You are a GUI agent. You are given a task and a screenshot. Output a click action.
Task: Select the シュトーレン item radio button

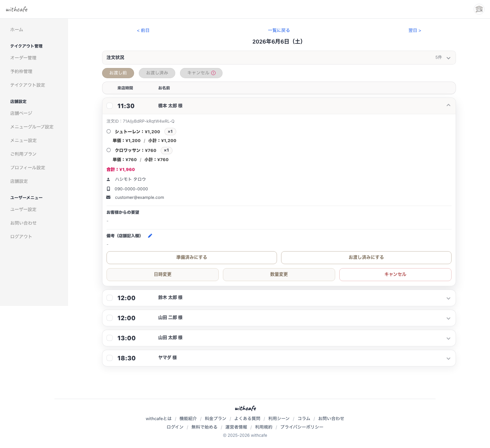point(109,131)
